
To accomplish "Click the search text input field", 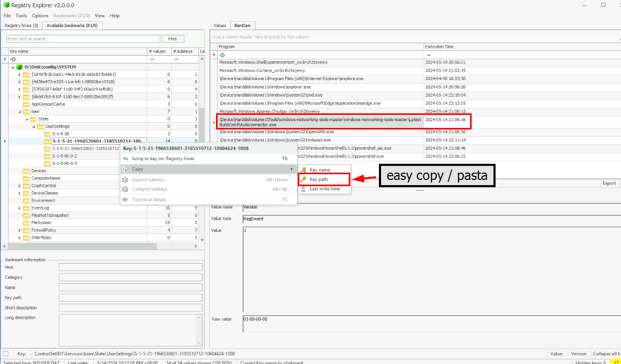I will pyautogui.click(x=83, y=39).
